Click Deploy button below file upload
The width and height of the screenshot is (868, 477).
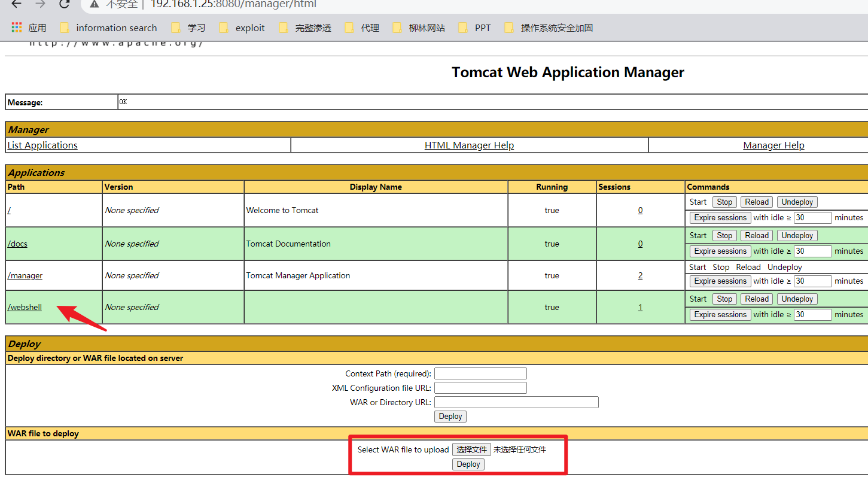click(x=468, y=464)
